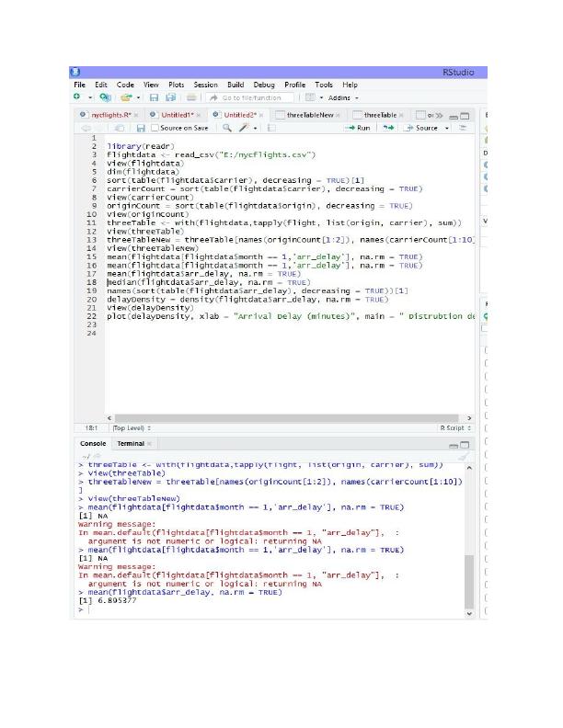Click the Code tools magic wand icon
Image resolution: width=563 pixels, height=728 pixels.
coord(247,128)
